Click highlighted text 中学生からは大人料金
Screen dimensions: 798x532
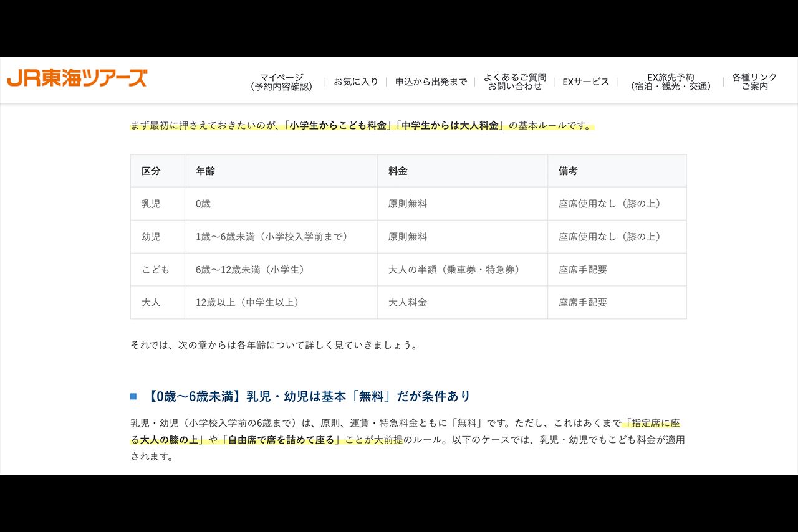(x=450, y=125)
